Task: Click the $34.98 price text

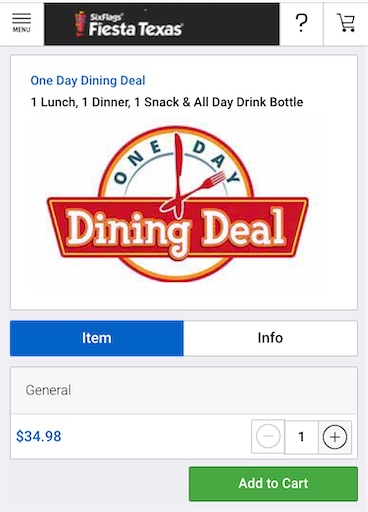Action: [x=39, y=436]
